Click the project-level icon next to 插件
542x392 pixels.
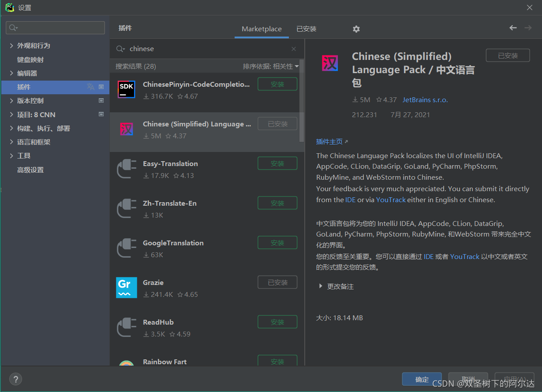pos(101,87)
